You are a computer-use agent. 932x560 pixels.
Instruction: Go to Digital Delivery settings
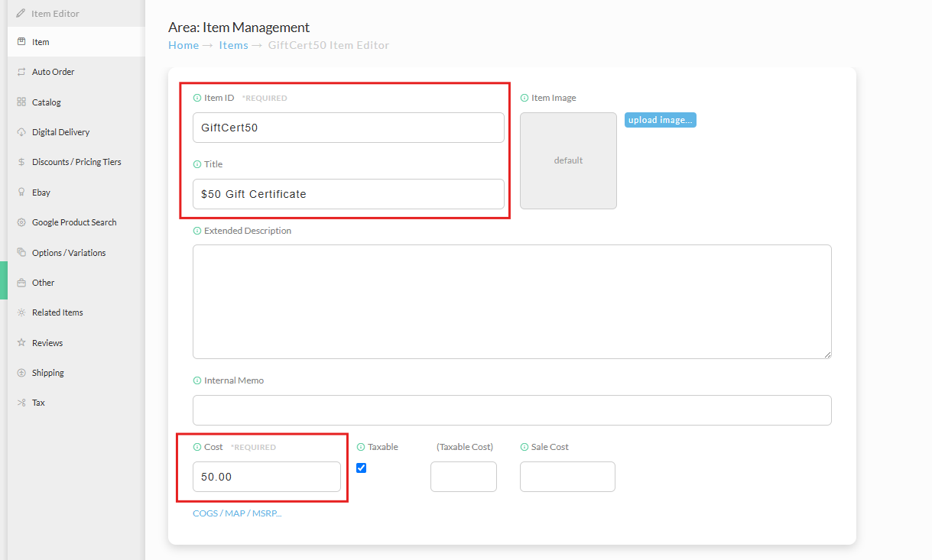point(76,132)
